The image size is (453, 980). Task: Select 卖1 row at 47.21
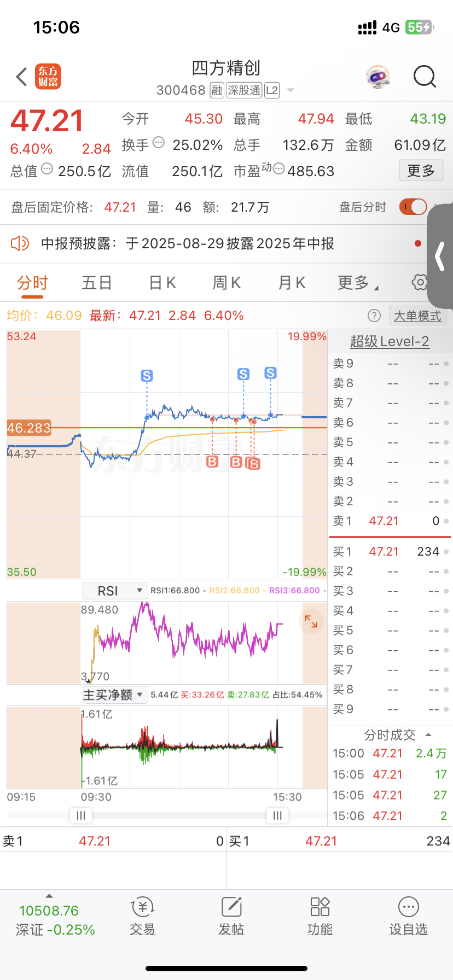[390, 521]
